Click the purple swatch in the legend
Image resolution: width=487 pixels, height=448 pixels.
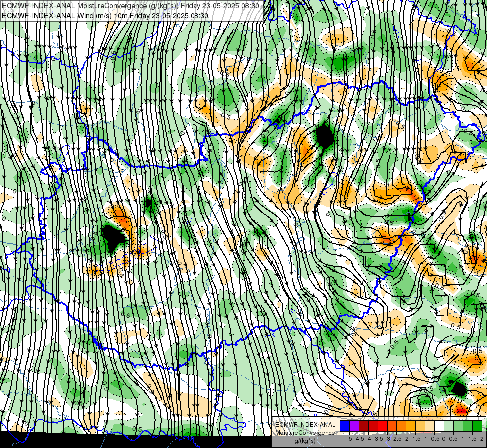click(354, 426)
